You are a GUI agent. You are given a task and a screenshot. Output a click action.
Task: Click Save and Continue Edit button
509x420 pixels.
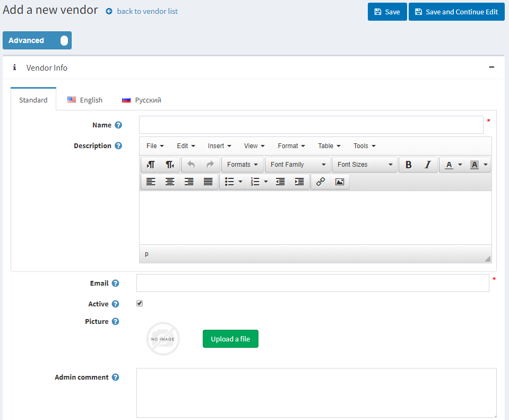tap(456, 12)
